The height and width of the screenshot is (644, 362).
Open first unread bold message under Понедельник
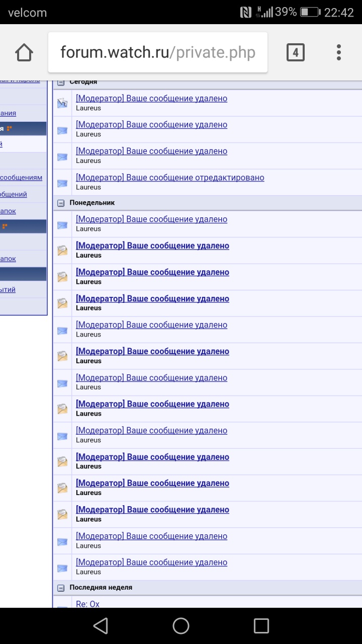click(152, 246)
